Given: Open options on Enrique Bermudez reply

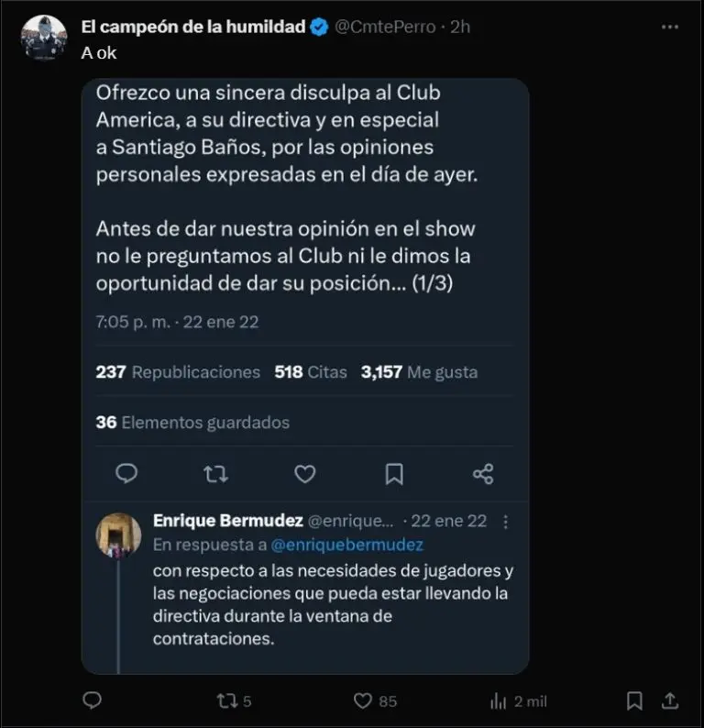Looking at the screenshot, I should [506, 521].
